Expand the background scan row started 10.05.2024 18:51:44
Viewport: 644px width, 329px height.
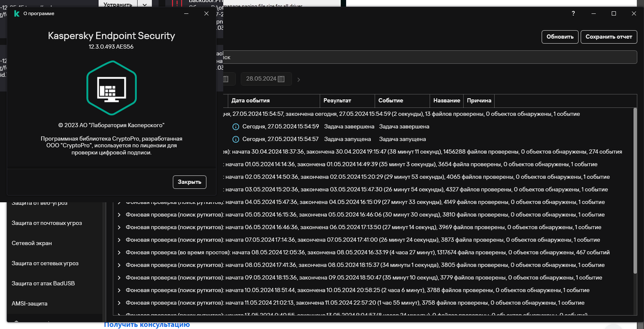[119, 290]
